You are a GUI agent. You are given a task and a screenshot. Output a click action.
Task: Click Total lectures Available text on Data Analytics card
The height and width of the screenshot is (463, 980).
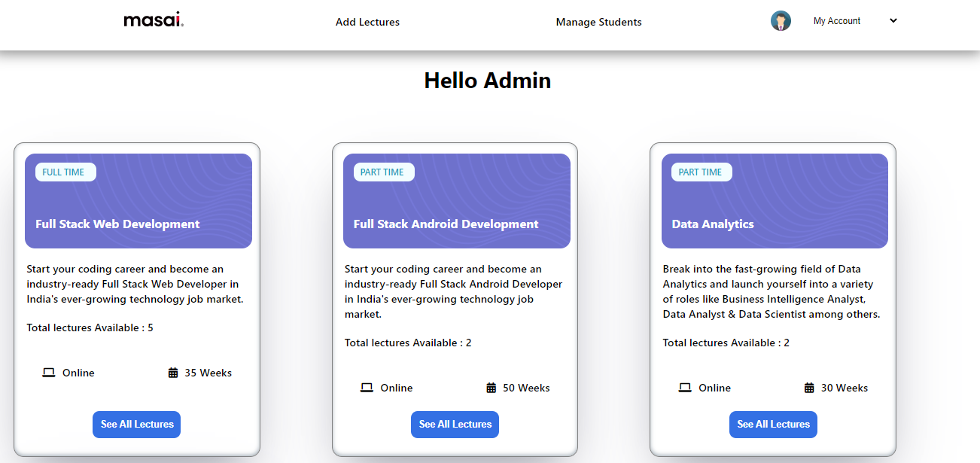pyautogui.click(x=726, y=343)
